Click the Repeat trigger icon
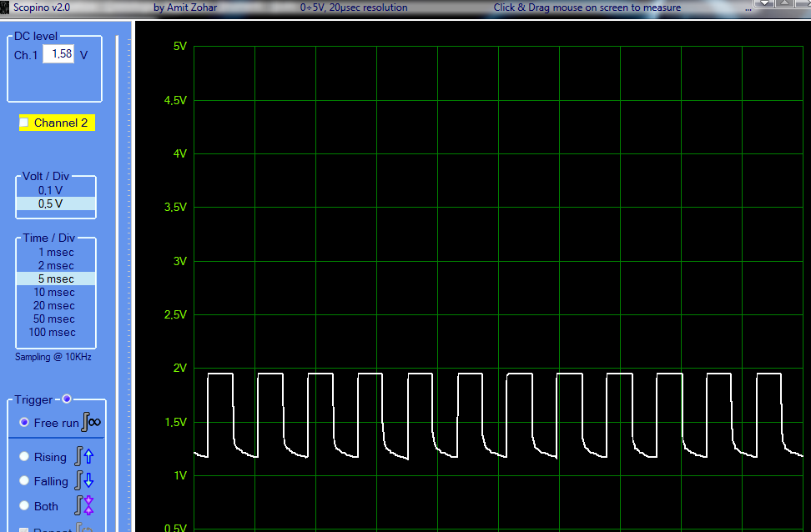 [x=83, y=527]
